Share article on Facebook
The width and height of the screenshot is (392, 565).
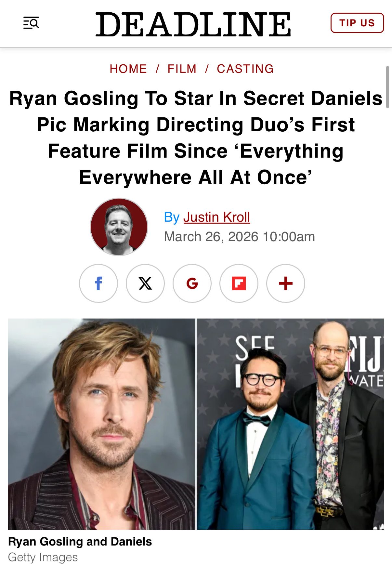click(98, 283)
